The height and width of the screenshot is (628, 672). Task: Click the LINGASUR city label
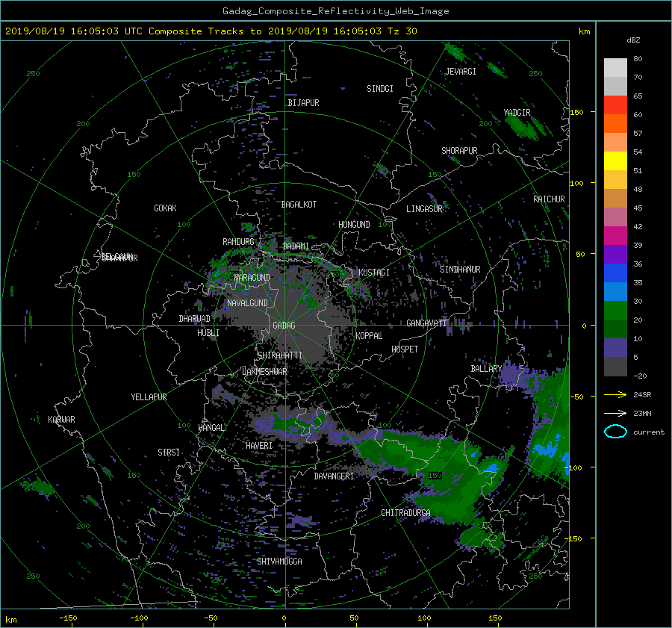(x=424, y=209)
